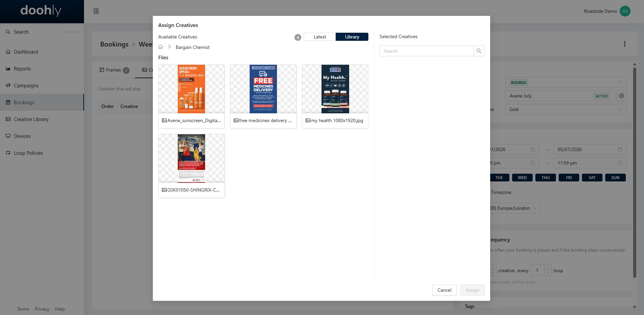Click the loop count stepper field
The height and width of the screenshot is (315, 644).
pos(541,270)
